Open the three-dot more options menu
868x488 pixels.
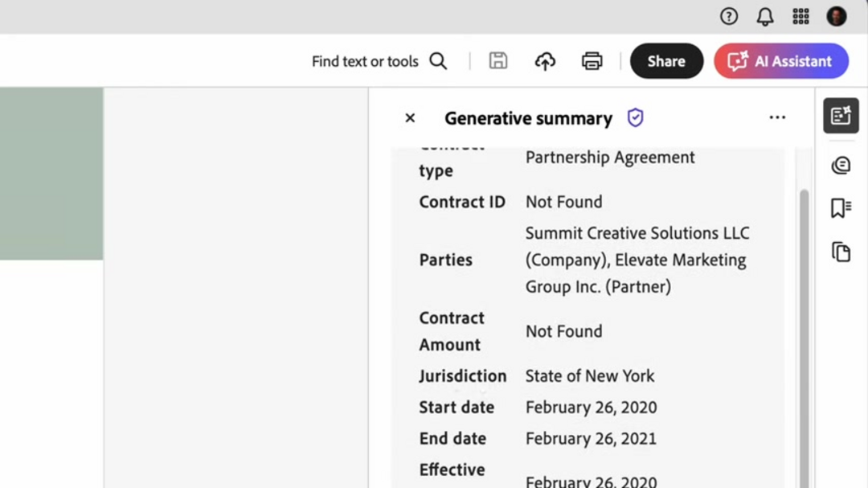(777, 117)
